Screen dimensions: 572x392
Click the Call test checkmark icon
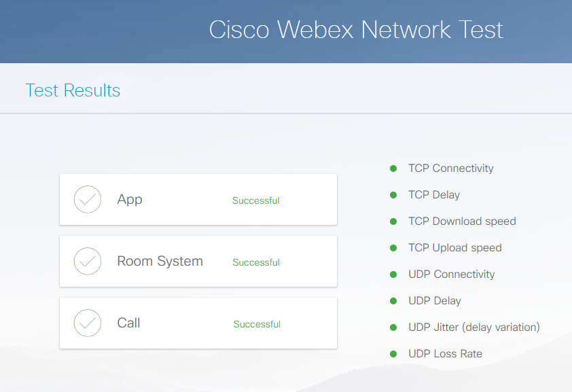pos(87,323)
